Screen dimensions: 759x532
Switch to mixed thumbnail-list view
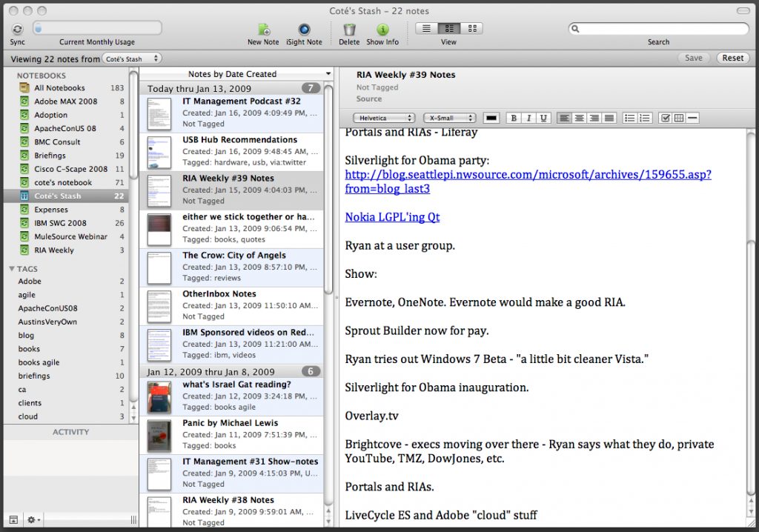tap(449, 29)
